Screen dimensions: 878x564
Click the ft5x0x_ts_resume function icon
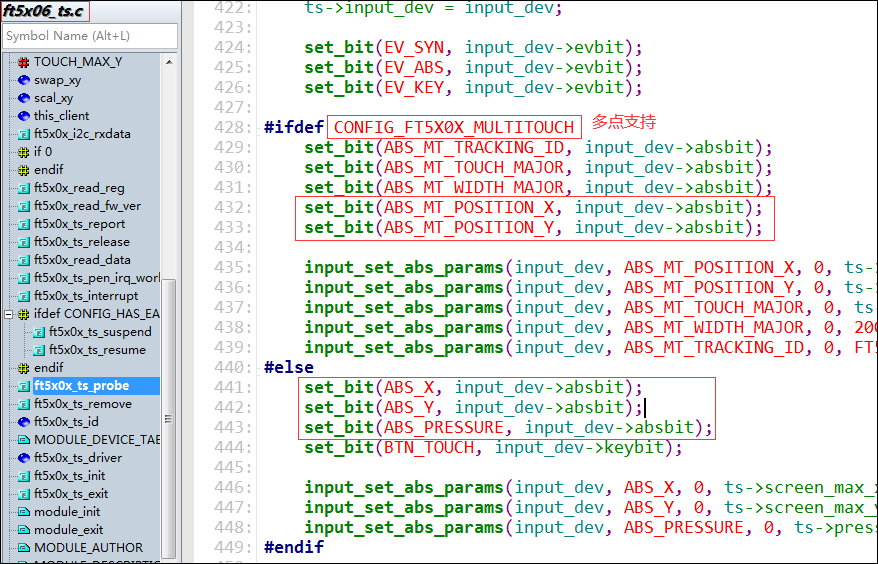point(39,350)
